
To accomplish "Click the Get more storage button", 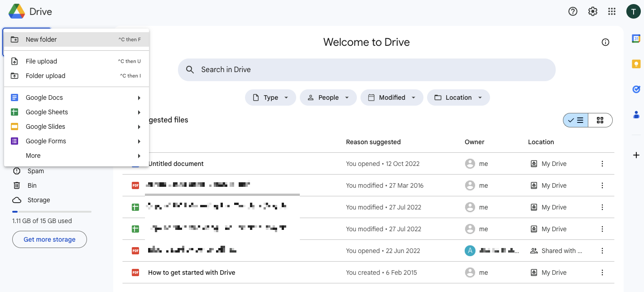I will coord(49,239).
